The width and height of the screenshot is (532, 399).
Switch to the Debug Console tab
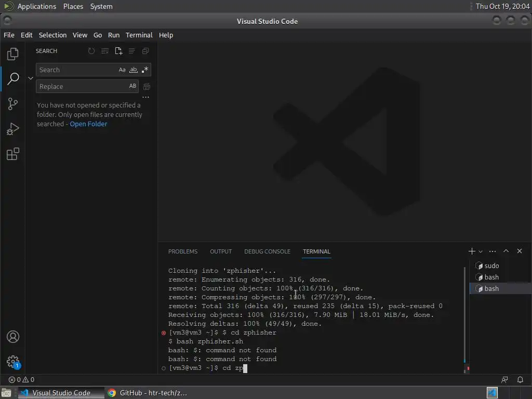pyautogui.click(x=268, y=251)
